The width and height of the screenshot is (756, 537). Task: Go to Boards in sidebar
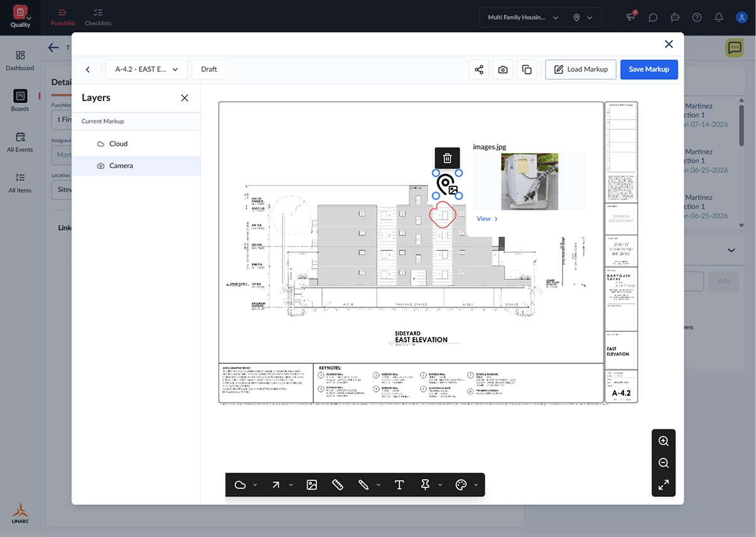(x=20, y=101)
